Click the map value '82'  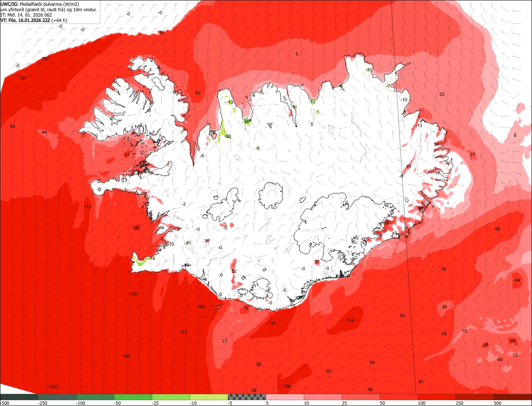[x=162, y=32]
